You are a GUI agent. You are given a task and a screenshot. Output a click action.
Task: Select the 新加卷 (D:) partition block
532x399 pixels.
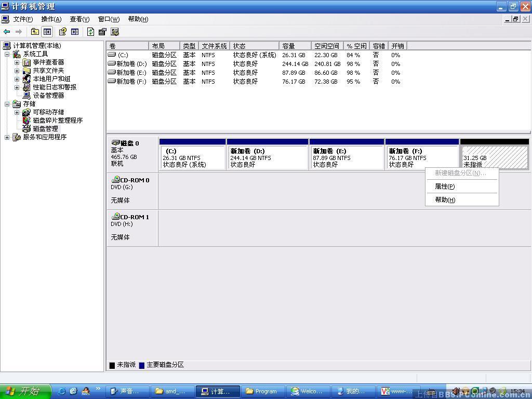coord(267,157)
